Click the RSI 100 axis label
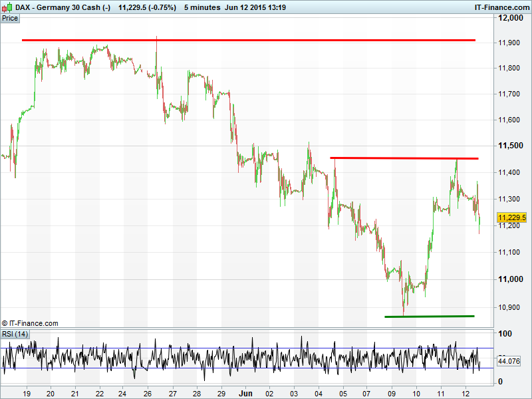Screen dimensions: 532x399 tap(505, 334)
